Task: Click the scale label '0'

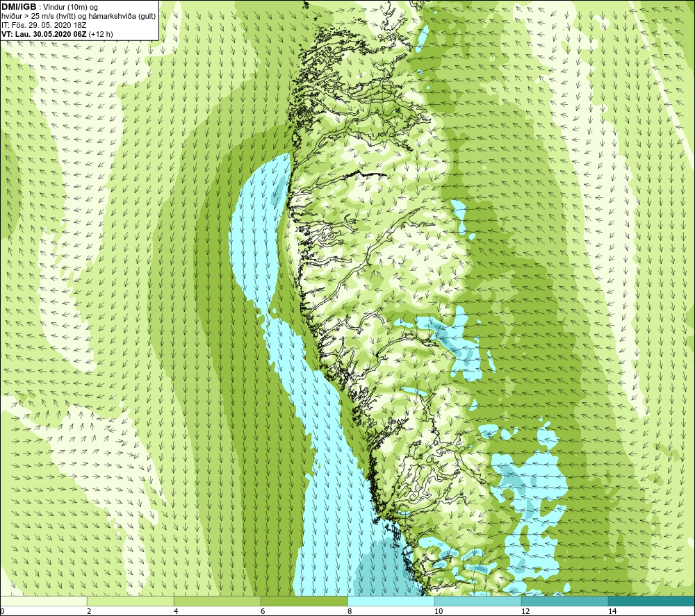Action: [x=2, y=611]
